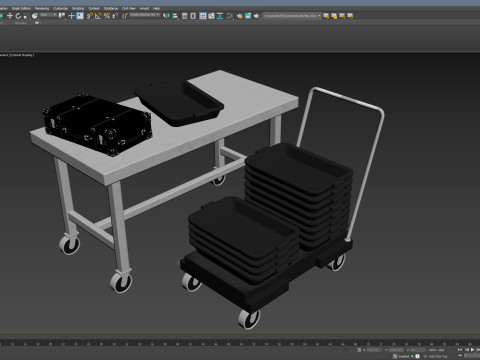480x360 pixels.
Task: Click first project folder icon after path
Action: tap(326, 16)
